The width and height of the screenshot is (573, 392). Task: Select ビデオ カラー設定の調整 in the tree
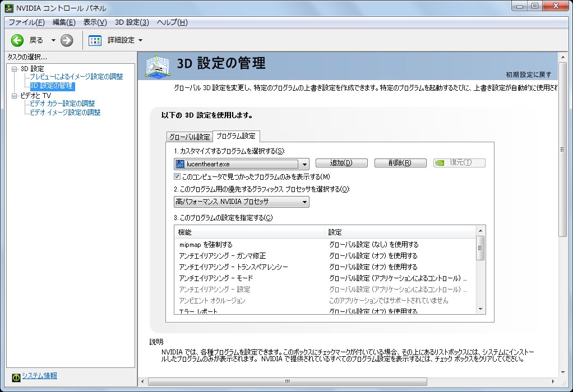62,103
